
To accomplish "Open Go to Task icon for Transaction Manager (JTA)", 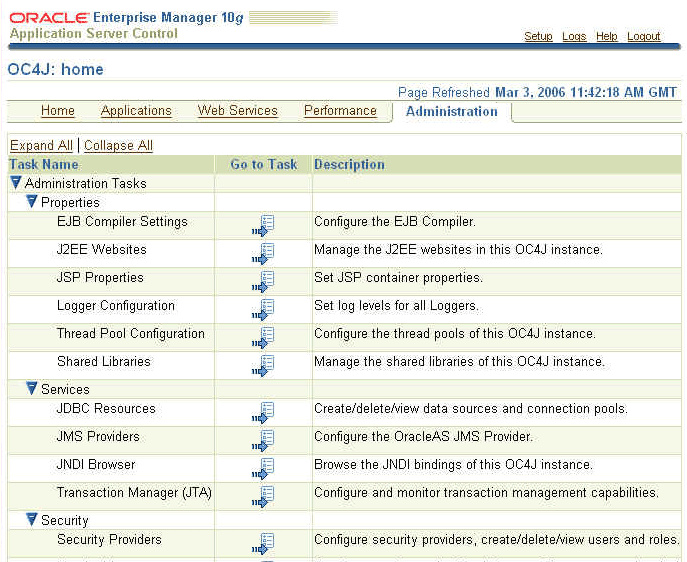I will point(263,497).
